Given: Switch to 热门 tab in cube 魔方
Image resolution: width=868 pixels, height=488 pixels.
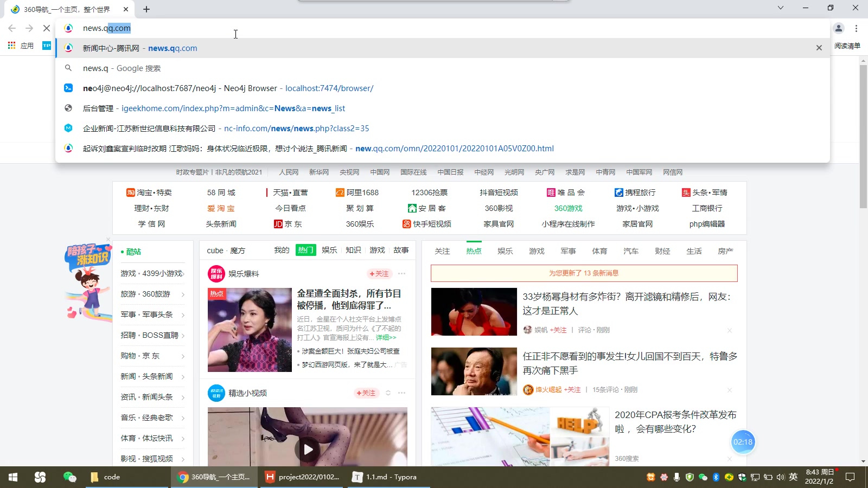Looking at the screenshot, I should [305, 250].
